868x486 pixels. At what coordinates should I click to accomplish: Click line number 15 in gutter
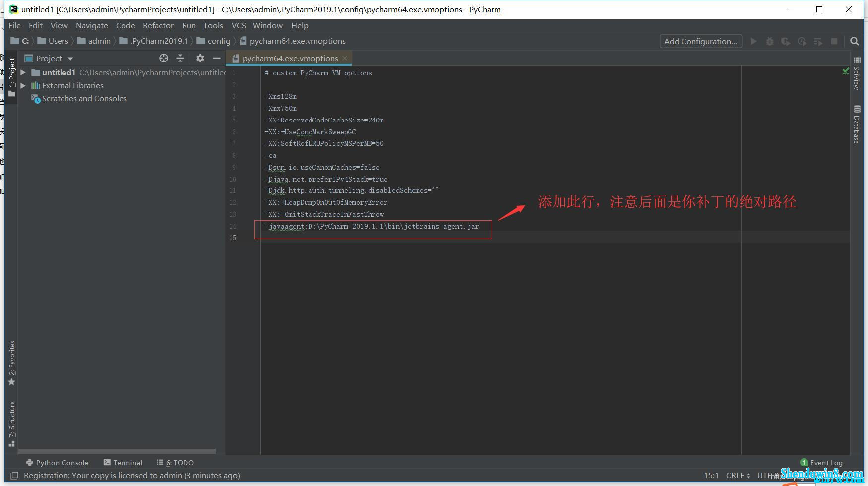point(233,238)
